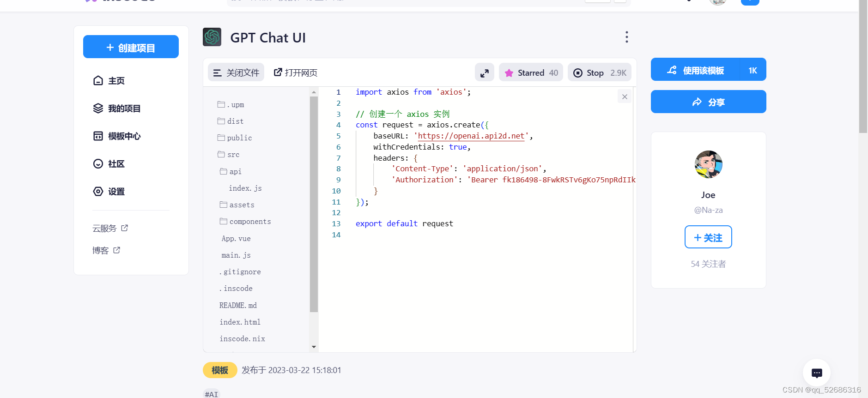Expand the public folder
The height and width of the screenshot is (398, 868).
235,138
